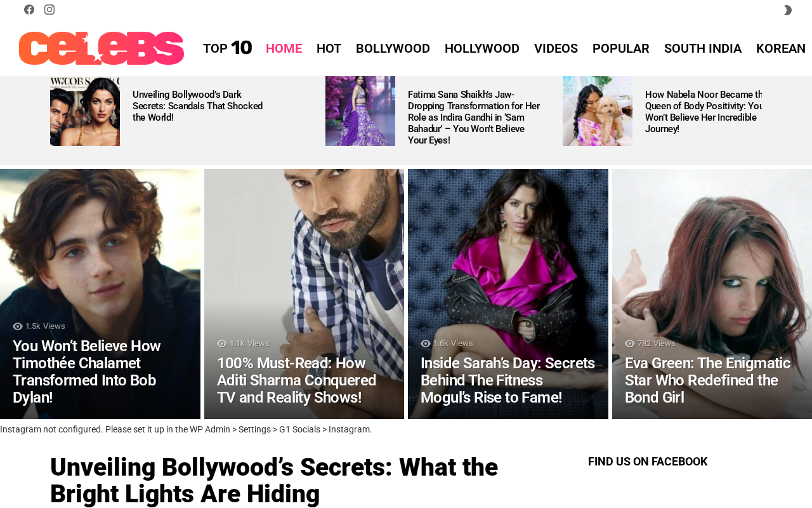Select the South India menu item
The width and height of the screenshot is (812, 508).
point(703,48)
